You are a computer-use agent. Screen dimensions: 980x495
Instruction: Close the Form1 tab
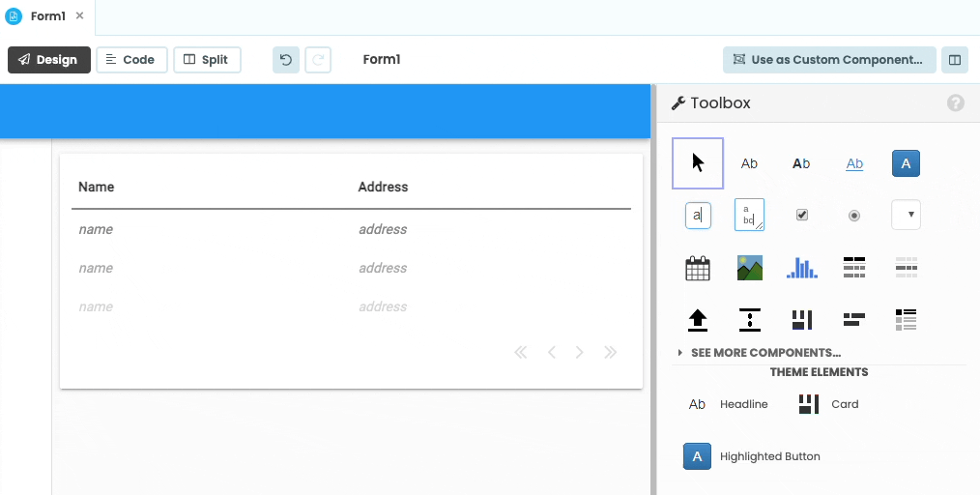79,15
